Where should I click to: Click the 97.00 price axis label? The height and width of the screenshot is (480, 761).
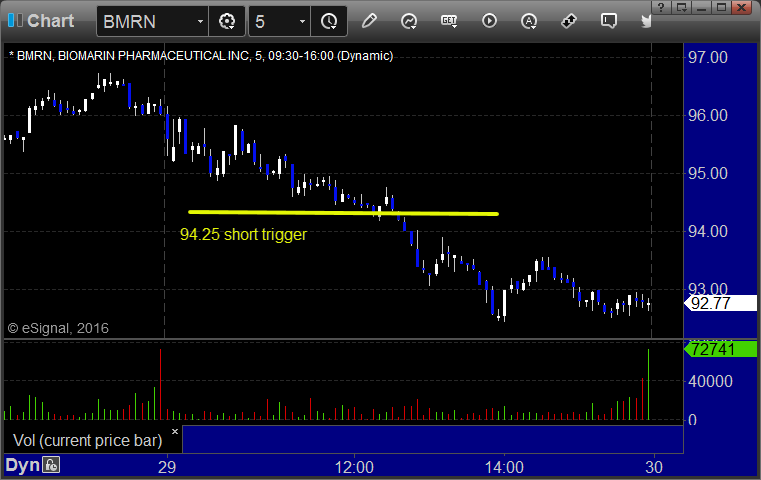708,57
